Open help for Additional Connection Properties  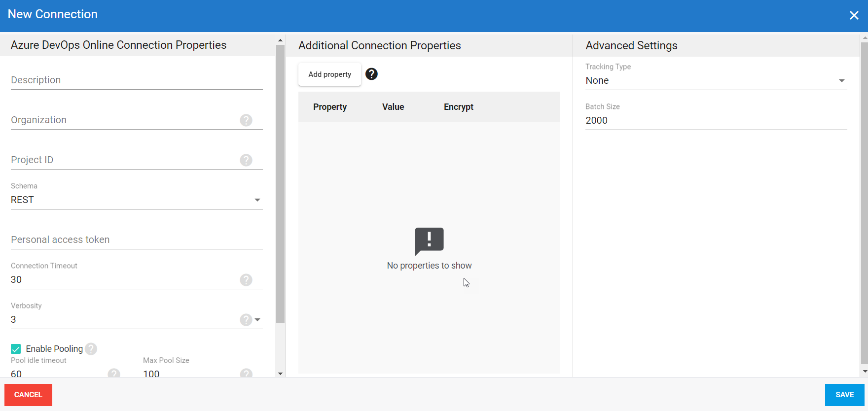point(371,74)
